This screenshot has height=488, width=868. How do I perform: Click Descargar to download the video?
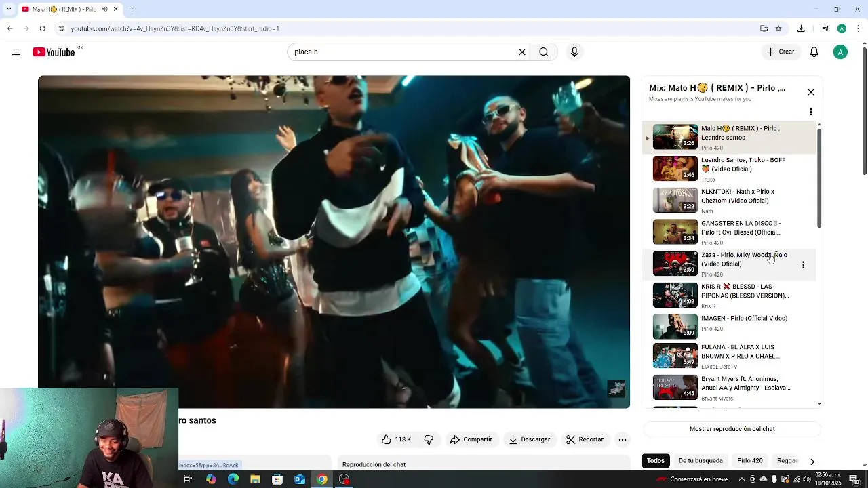(x=529, y=439)
